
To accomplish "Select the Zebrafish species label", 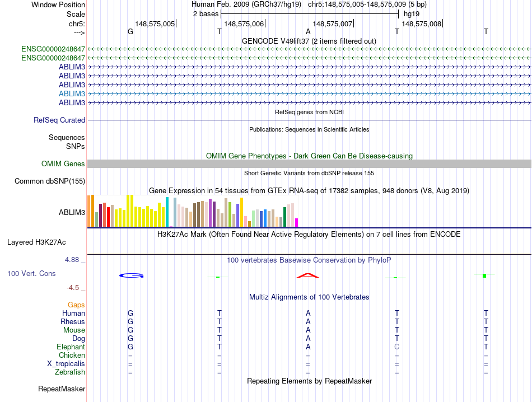I will point(70,372).
